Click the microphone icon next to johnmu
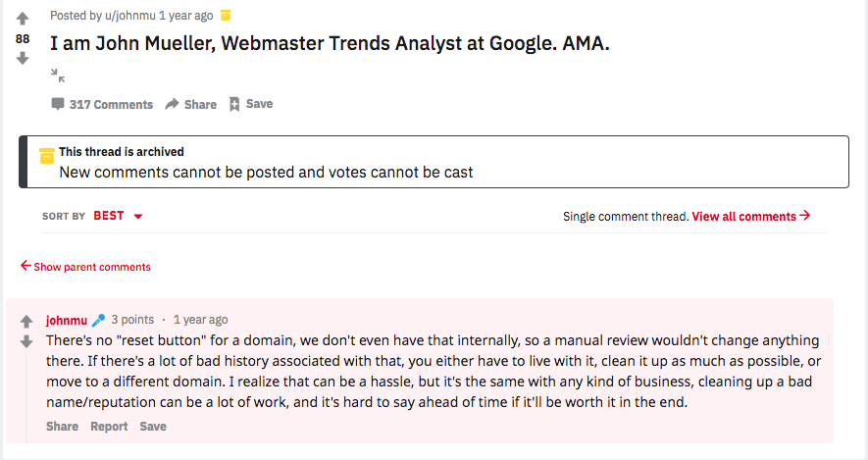868x460 pixels. coord(98,320)
